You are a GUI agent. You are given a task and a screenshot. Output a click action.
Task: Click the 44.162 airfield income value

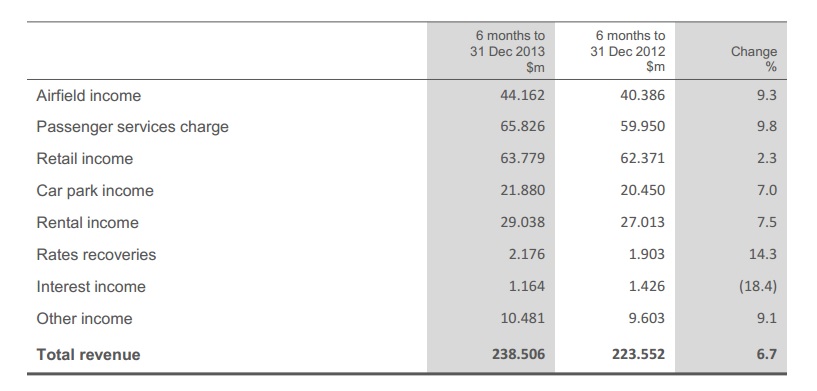point(523,95)
